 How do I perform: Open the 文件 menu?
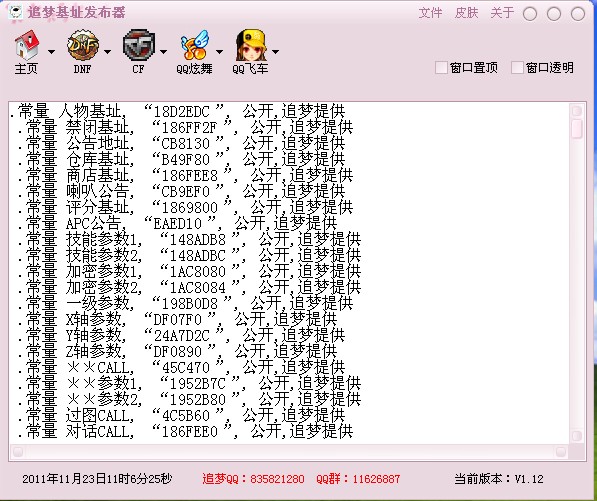[x=430, y=13]
